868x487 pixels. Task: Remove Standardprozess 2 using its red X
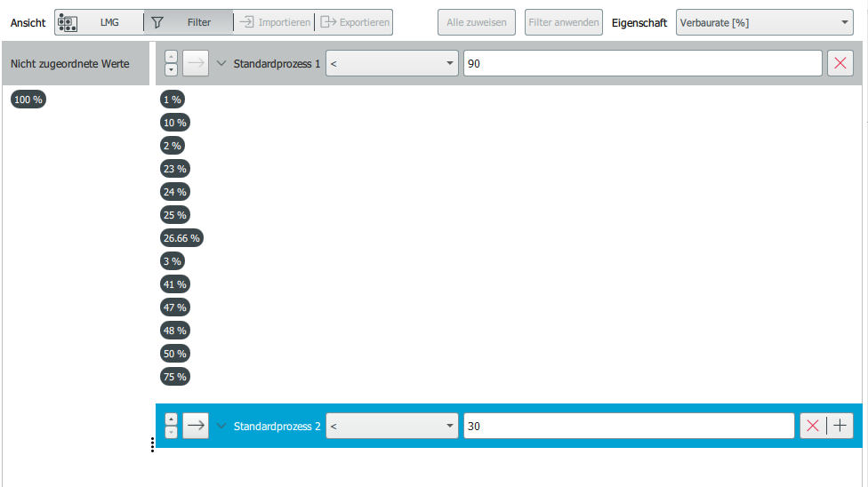click(x=812, y=427)
